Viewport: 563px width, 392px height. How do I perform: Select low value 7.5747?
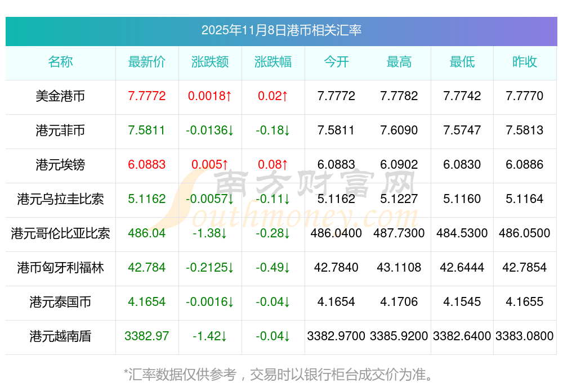(x=462, y=130)
